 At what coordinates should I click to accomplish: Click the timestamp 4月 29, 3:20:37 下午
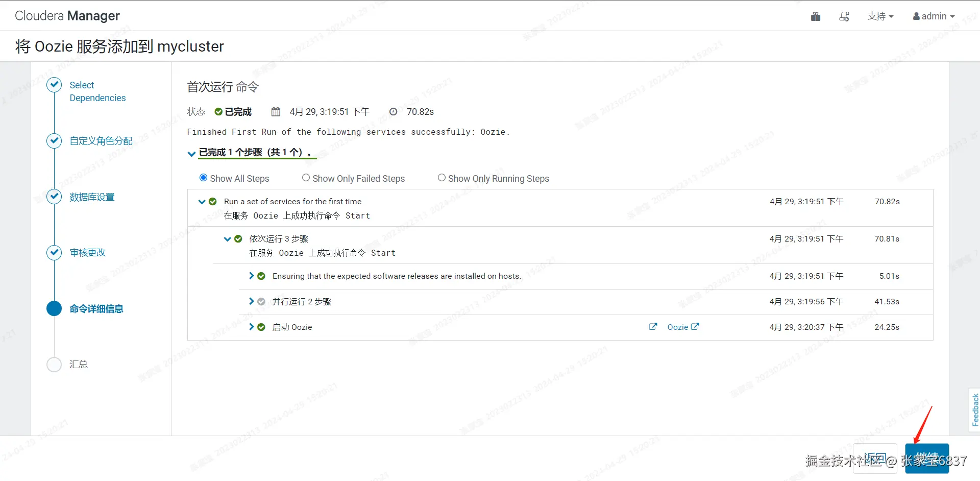(806, 327)
